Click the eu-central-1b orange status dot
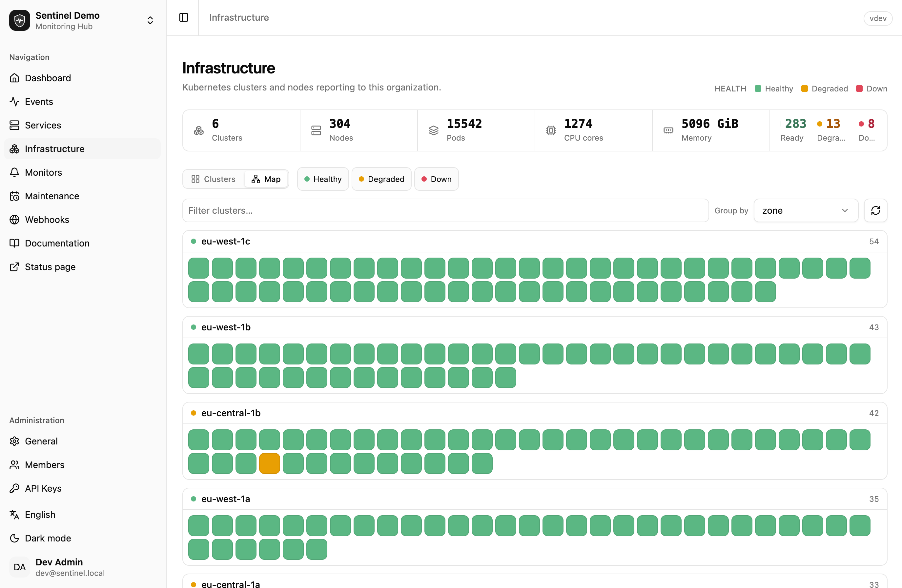The width and height of the screenshot is (902, 588). tap(194, 413)
